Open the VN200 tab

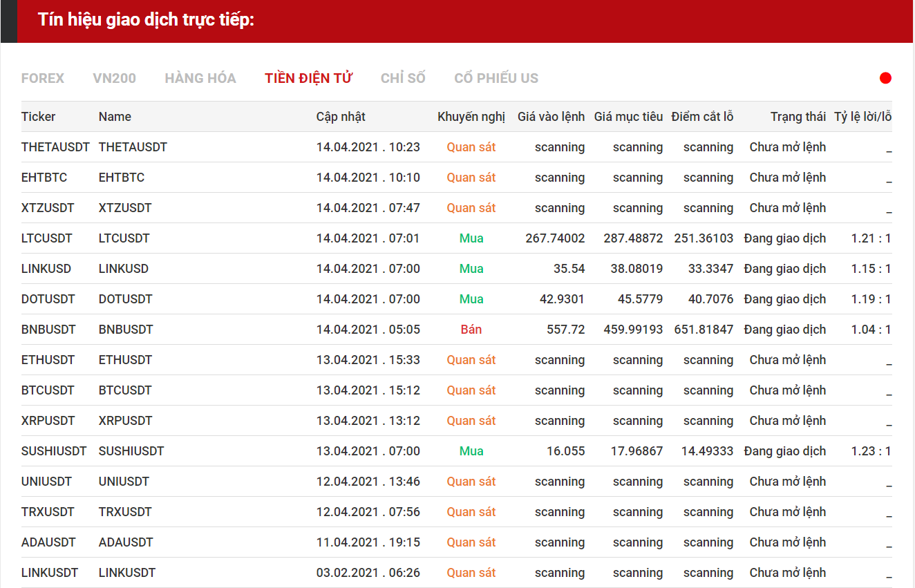(114, 78)
